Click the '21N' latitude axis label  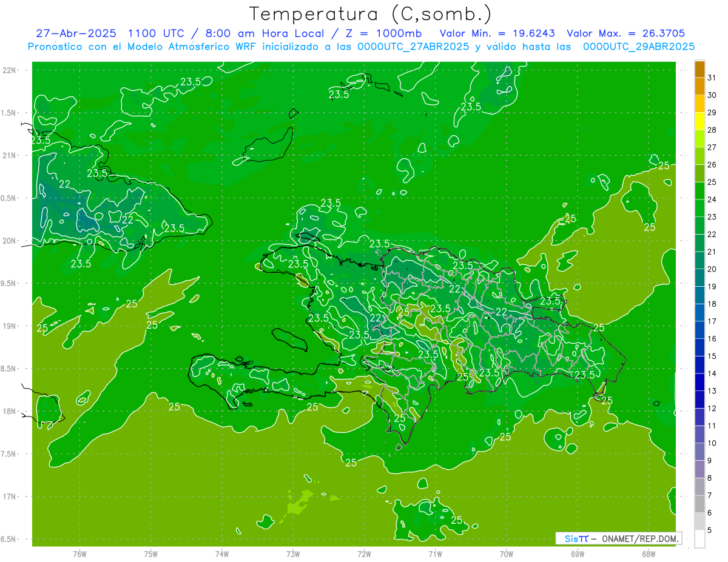(10, 155)
